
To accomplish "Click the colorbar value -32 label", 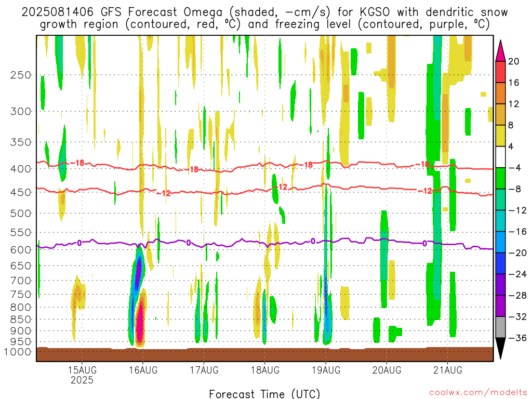I will point(518,317).
